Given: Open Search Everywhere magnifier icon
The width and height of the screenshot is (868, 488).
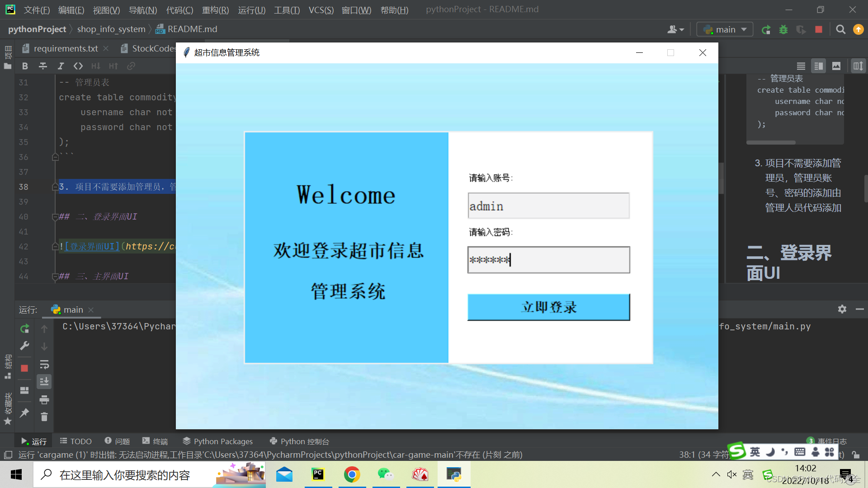Looking at the screenshot, I should 841,29.
